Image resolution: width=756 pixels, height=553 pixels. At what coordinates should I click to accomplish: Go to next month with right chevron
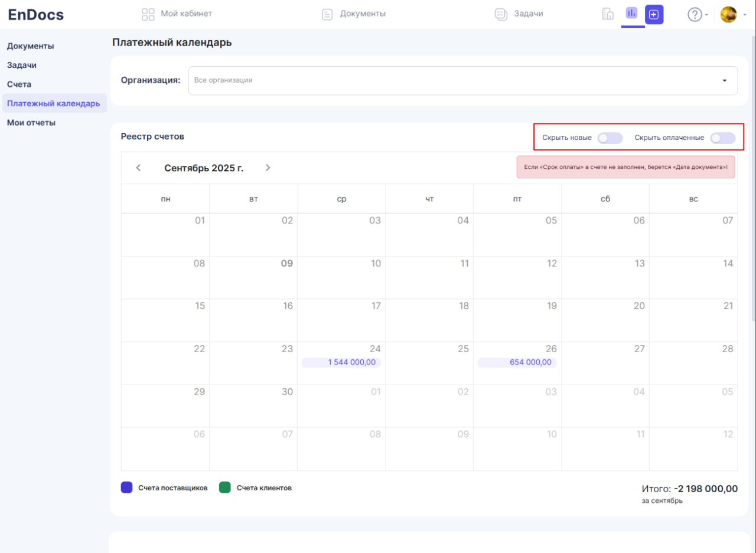(x=268, y=168)
